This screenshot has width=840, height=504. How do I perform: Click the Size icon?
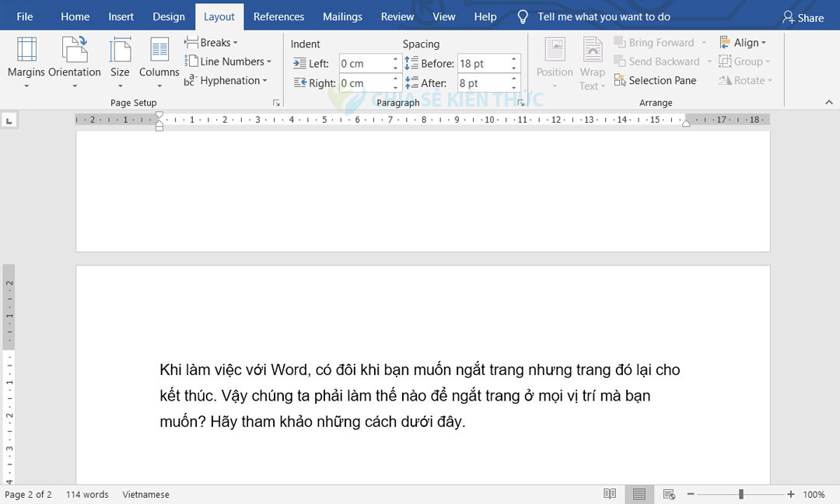120,58
